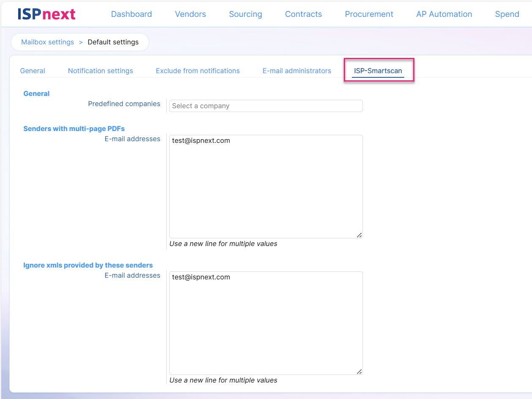Open the E-mail administrators tab
Image resolution: width=532 pixels, height=399 pixels.
coord(297,71)
